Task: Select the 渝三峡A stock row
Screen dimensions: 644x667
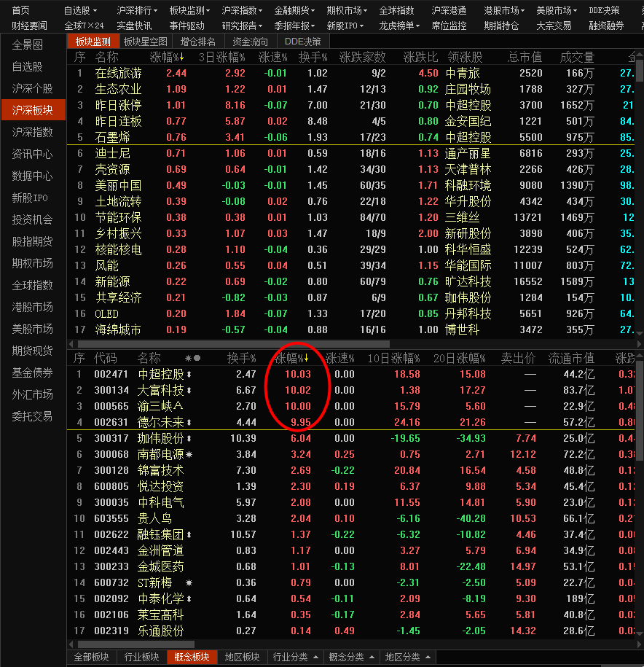Action: tap(351, 406)
